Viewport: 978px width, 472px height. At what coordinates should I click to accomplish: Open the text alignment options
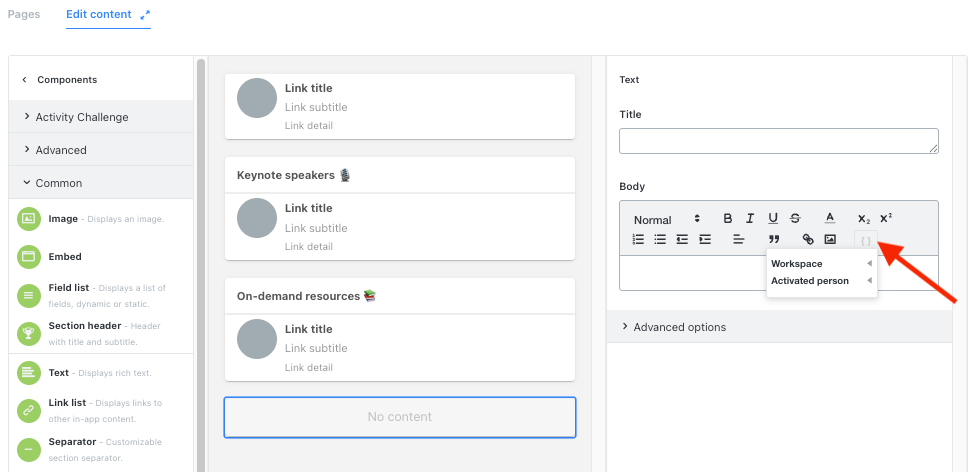[738, 239]
